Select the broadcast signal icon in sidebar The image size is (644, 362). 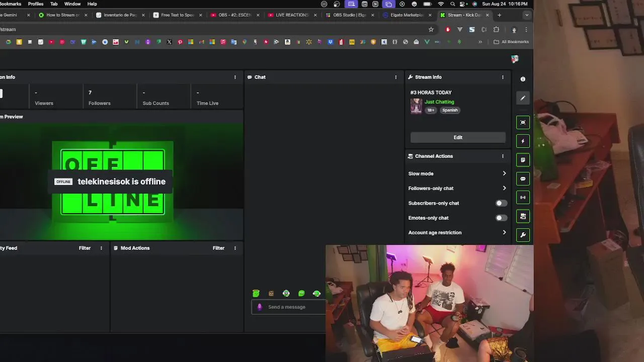(523, 198)
